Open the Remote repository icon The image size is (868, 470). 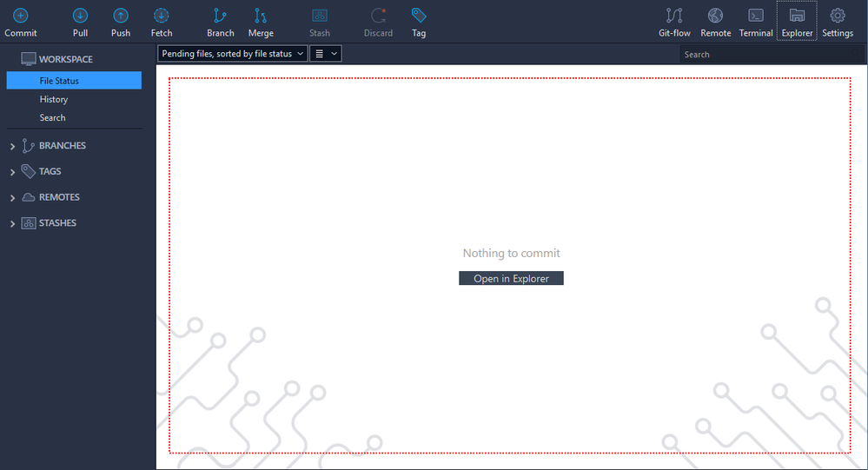pos(715,16)
